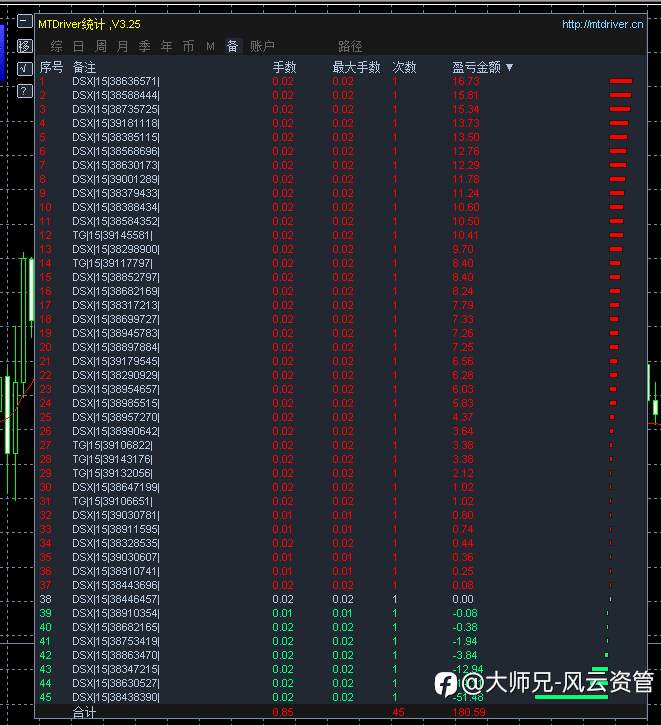Switch to the 综 summary tab

point(56,46)
